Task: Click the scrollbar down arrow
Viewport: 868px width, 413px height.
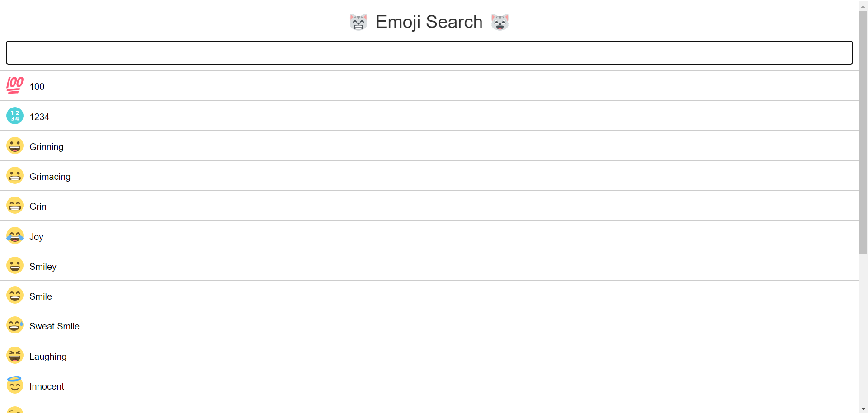Action: [x=863, y=408]
